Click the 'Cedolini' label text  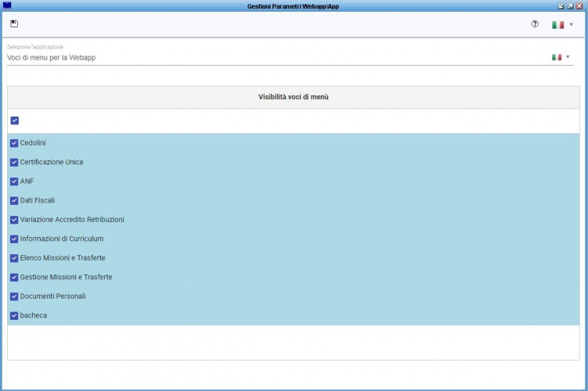[33, 142]
